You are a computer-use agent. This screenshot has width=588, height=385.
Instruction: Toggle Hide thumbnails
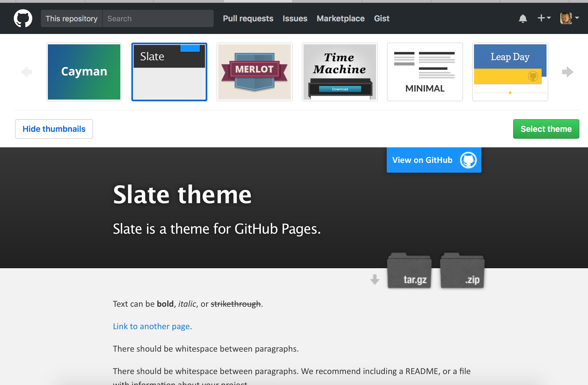click(54, 129)
